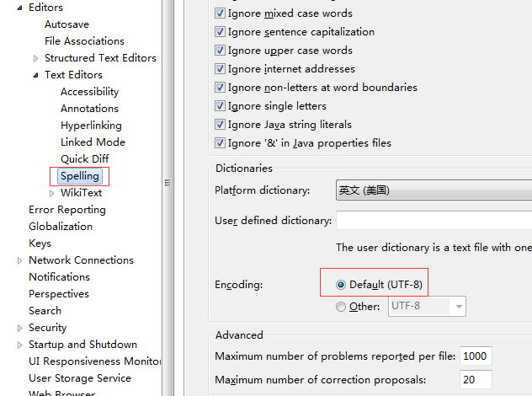Click the sash handle between panes

168,183
